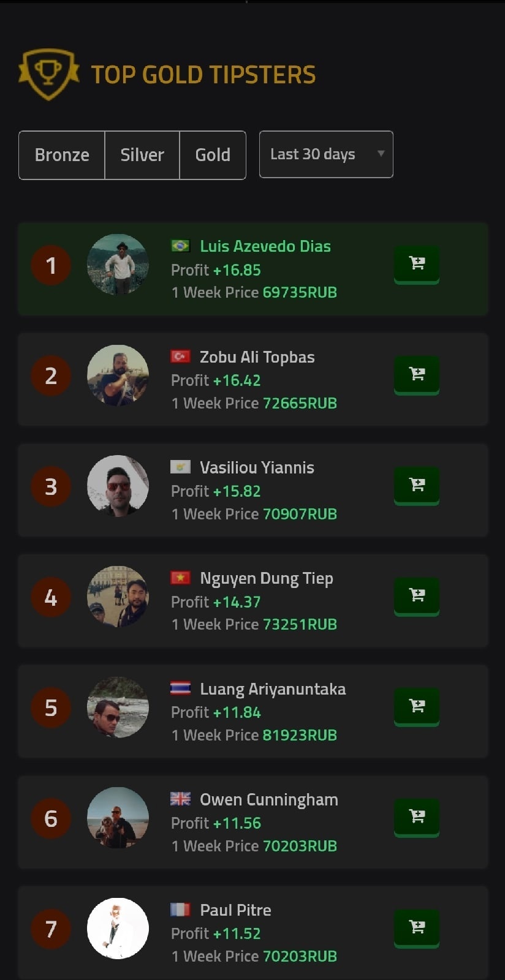Click Nguyen Dung Tiep's profile picture
The width and height of the screenshot is (505, 980).
pyautogui.click(x=118, y=597)
